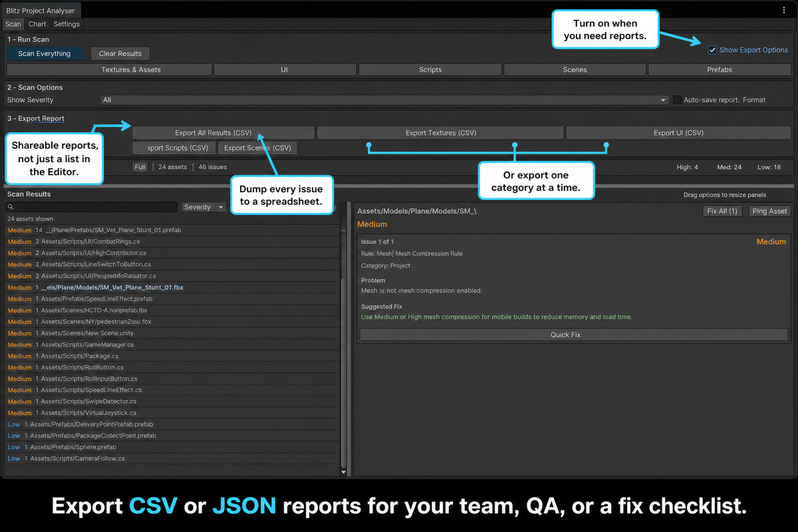The width and height of the screenshot is (798, 532).
Task: Switch to the Scan tab
Action: click(x=13, y=24)
